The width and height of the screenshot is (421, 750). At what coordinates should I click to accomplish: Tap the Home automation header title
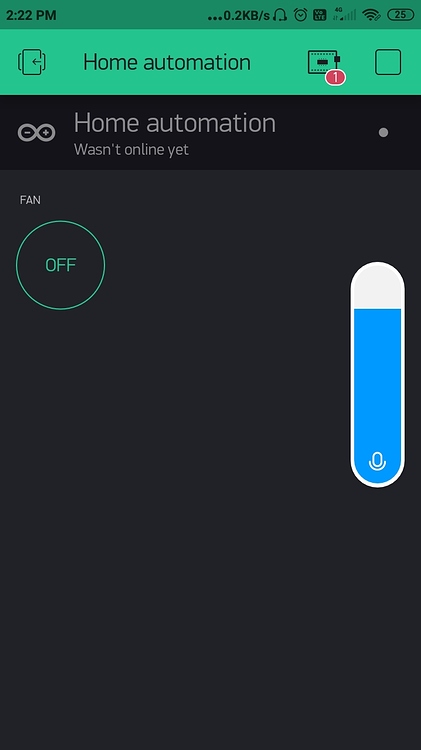point(167,62)
